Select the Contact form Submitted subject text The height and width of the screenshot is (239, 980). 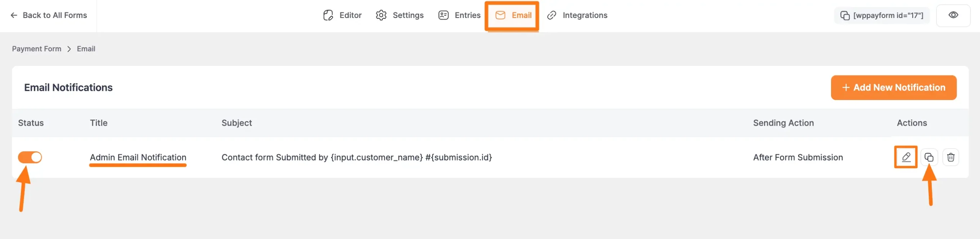coord(356,157)
